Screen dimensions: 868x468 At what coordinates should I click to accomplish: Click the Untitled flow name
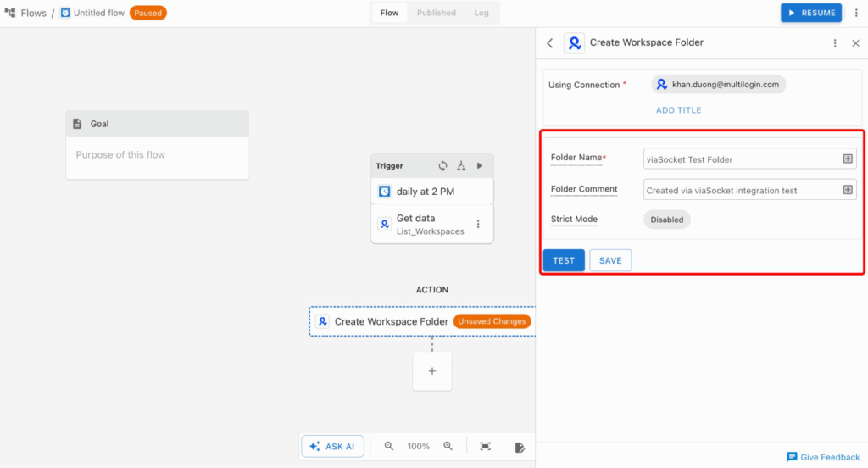[x=99, y=13]
